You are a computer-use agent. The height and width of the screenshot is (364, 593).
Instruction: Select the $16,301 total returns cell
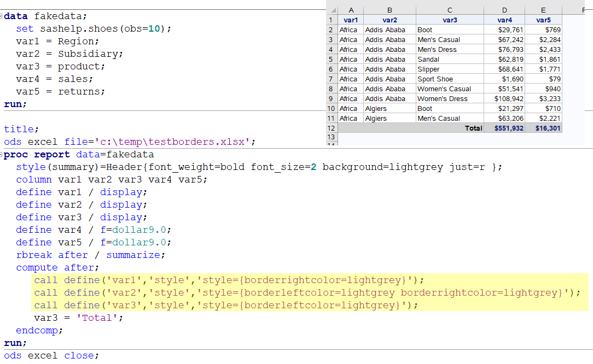coord(543,128)
